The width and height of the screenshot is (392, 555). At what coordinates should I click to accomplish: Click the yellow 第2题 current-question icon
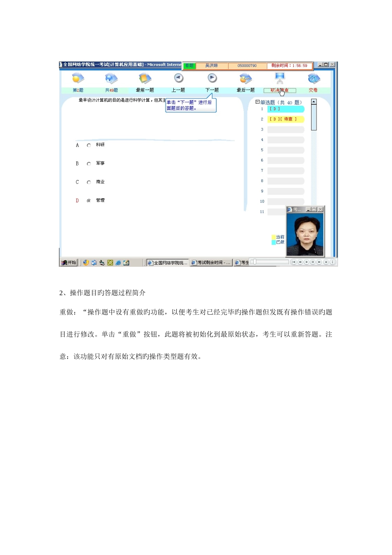78,78
